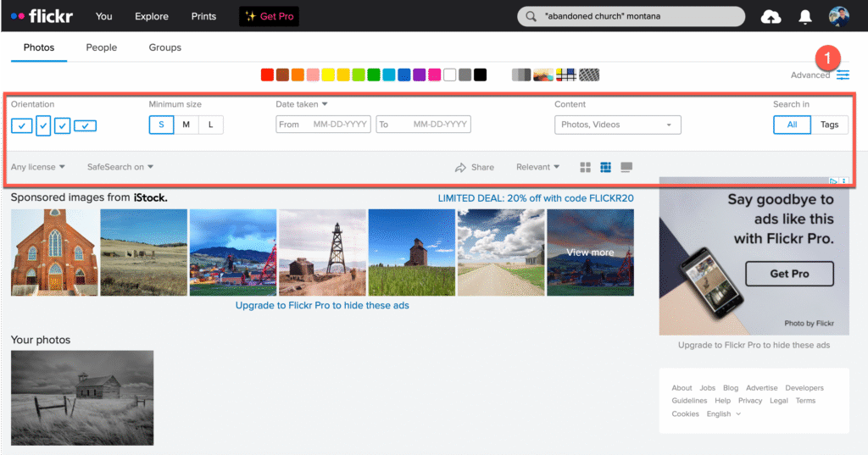Toggle the panoramic orientation checkbox

[x=85, y=125]
